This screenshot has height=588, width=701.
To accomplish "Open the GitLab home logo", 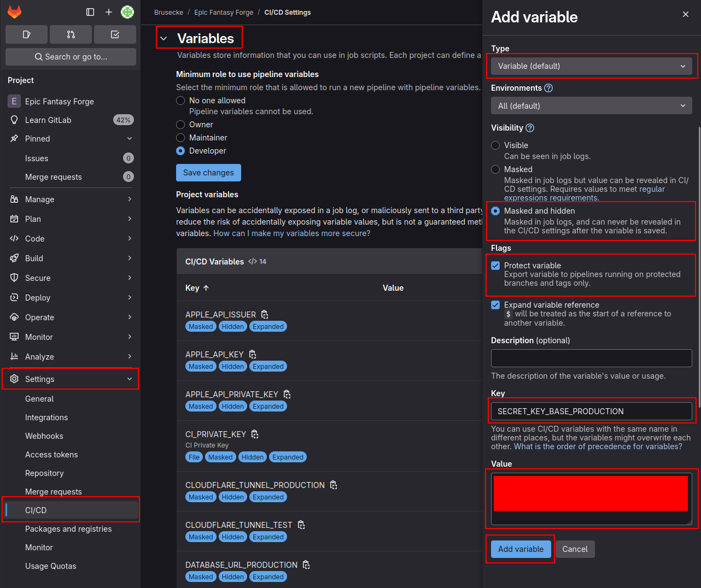I will point(14,12).
